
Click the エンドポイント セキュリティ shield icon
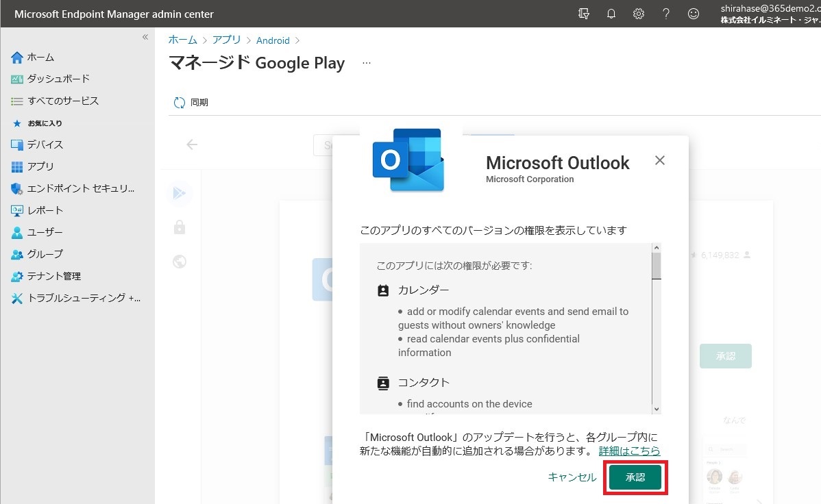pos(16,189)
